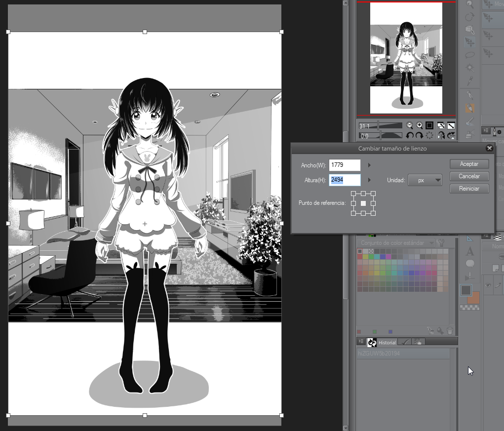Open tool property panel menu icon

click(486, 130)
